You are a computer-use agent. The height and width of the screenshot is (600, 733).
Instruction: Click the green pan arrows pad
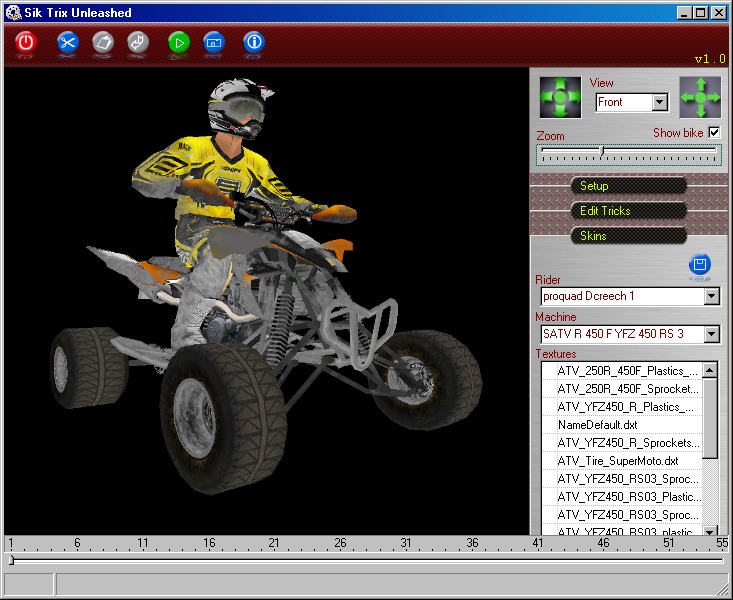[x=700, y=97]
